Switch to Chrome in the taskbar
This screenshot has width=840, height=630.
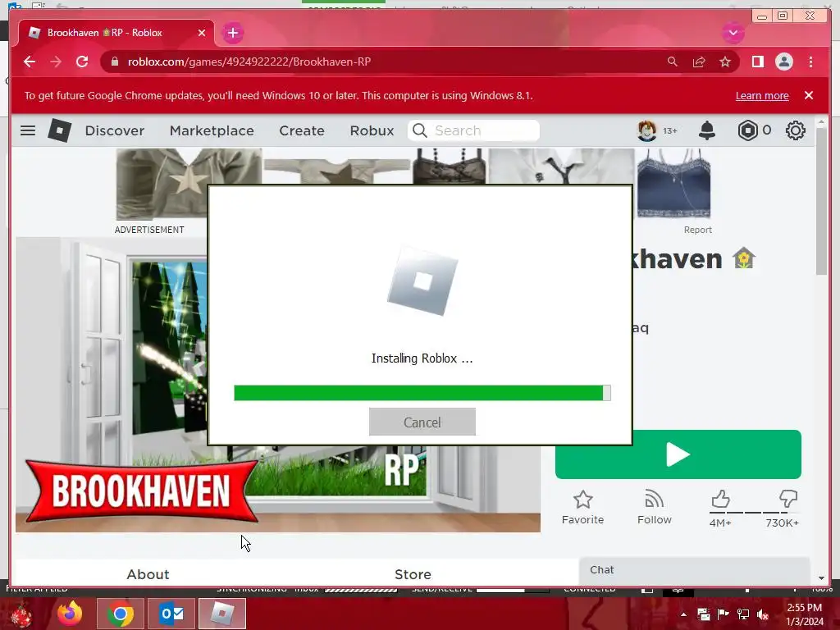coord(121,614)
